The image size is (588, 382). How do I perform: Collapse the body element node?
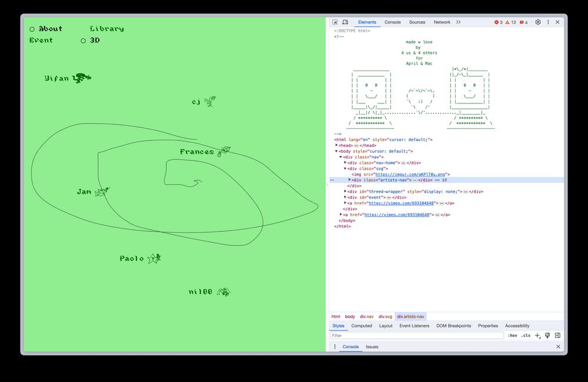point(336,151)
